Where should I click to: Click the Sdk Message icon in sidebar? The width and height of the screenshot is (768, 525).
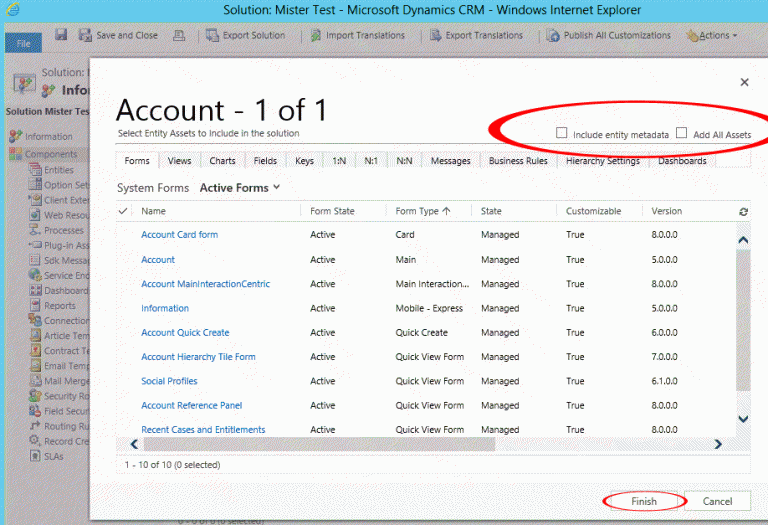point(35,260)
